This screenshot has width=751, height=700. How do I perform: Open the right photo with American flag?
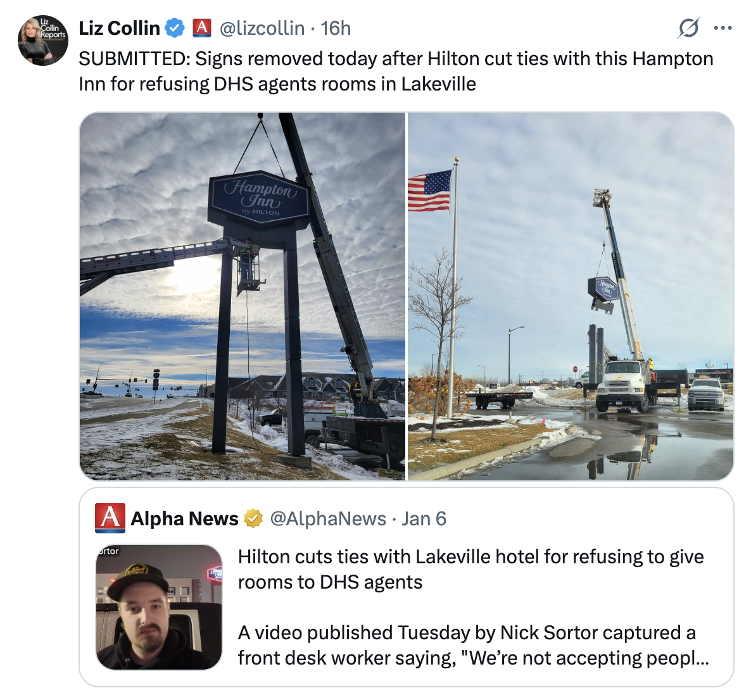tap(570, 296)
